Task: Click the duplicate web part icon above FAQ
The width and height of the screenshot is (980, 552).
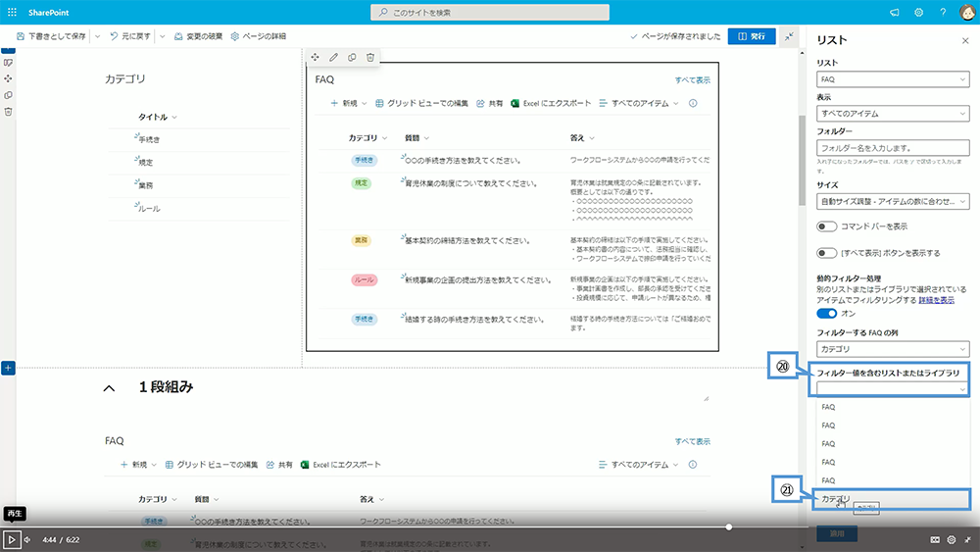Action: coord(352,58)
